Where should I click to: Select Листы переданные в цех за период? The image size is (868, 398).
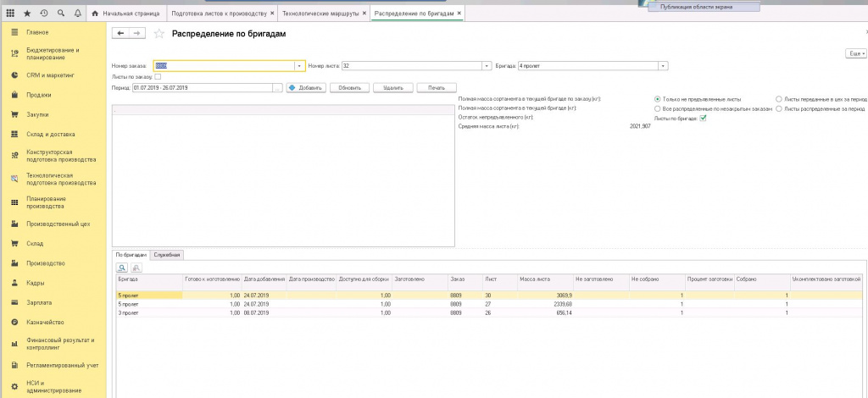[x=779, y=99]
